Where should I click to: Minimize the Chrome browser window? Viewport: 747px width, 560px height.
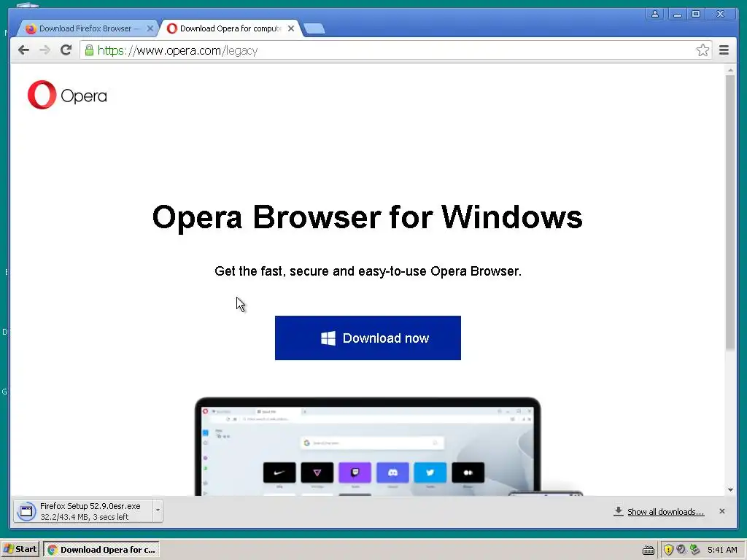(677, 14)
